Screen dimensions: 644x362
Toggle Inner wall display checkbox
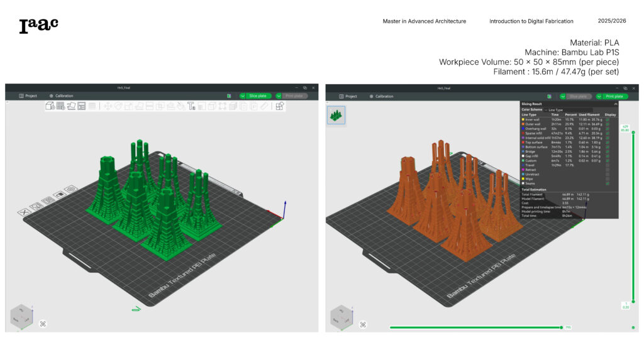(608, 119)
